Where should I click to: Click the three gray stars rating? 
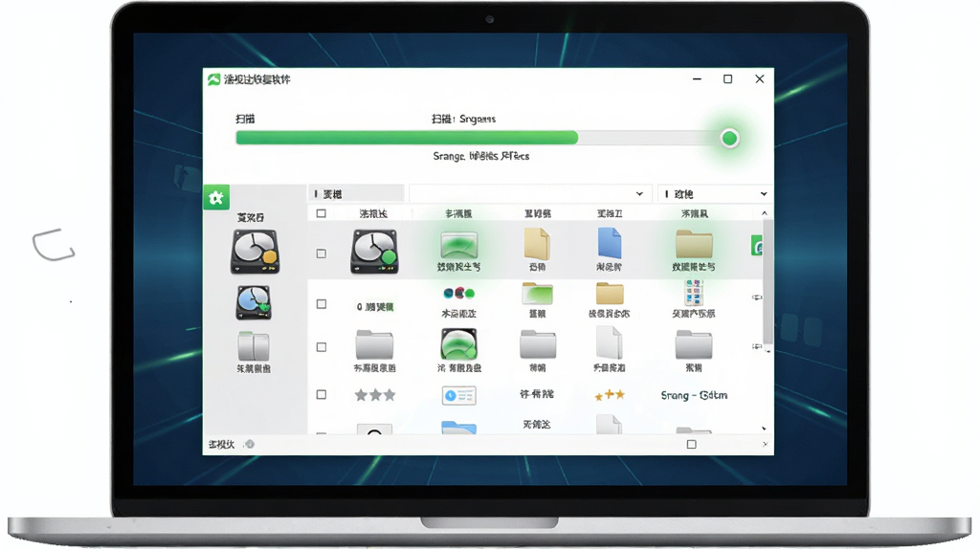[375, 395]
